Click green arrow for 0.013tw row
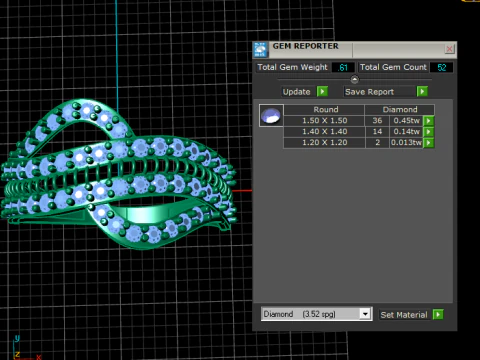The image size is (480, 360). [429, 143]
